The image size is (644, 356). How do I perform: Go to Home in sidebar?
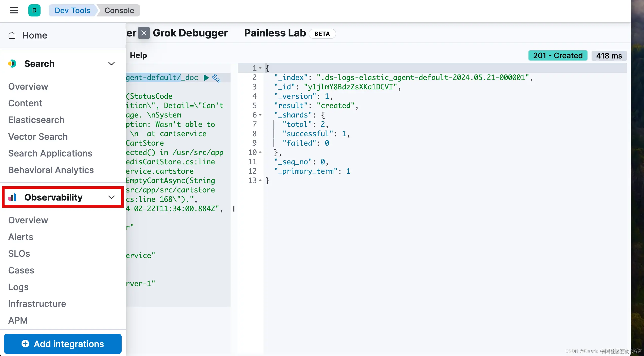tap(35, 35)
